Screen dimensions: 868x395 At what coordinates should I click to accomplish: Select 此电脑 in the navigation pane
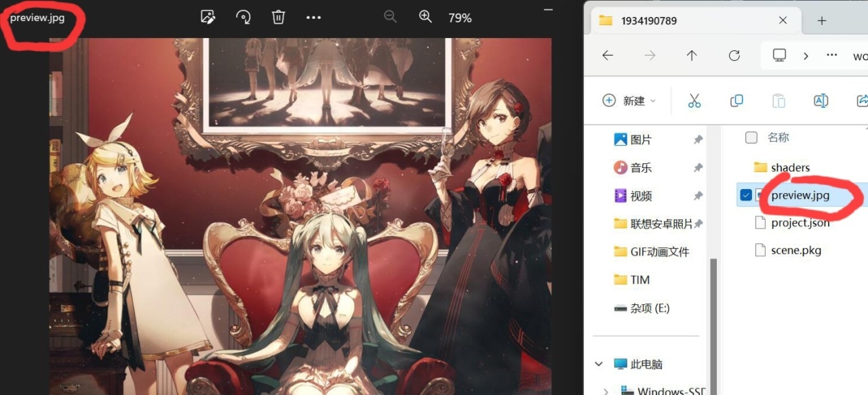pos(648,364)
